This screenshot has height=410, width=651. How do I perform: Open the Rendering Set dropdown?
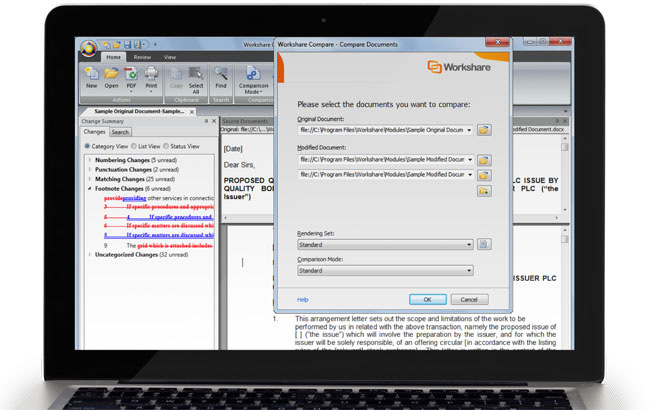385,245
